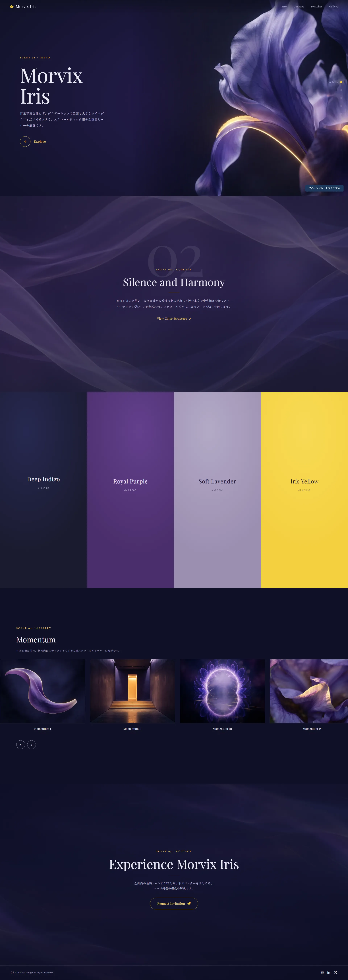Click the このテンプレートを入手する button
The height and width of the screenshot is (980, 348).
pyautogui.click(x=324, y=188)
